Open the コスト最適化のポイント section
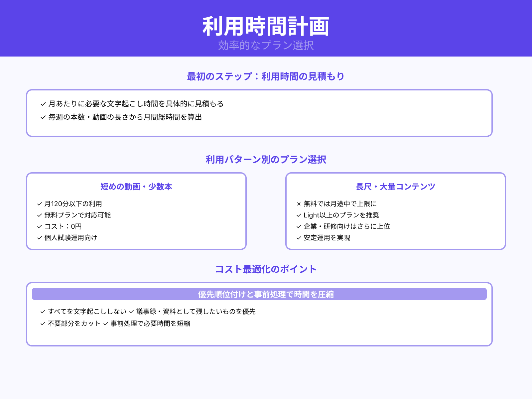The image size is (532, 399). (266, 269)
